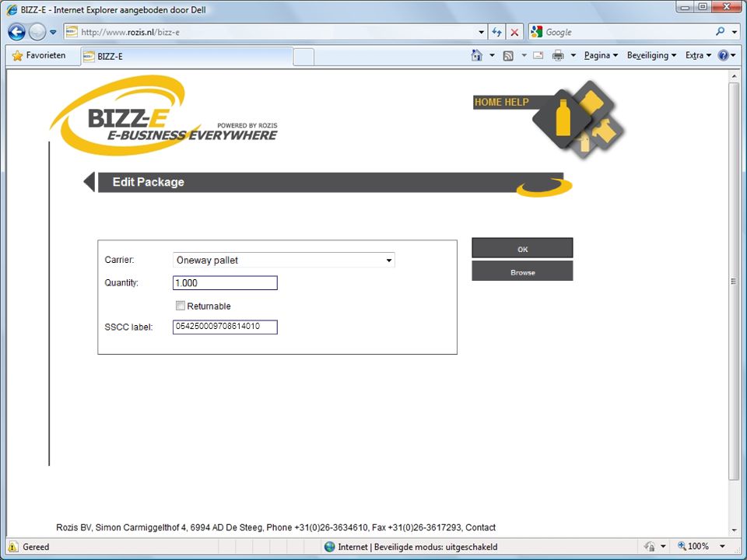Click the status bar privacy settings icon
This screenshot has height=560, width=747.
click(x=649, y=547)
